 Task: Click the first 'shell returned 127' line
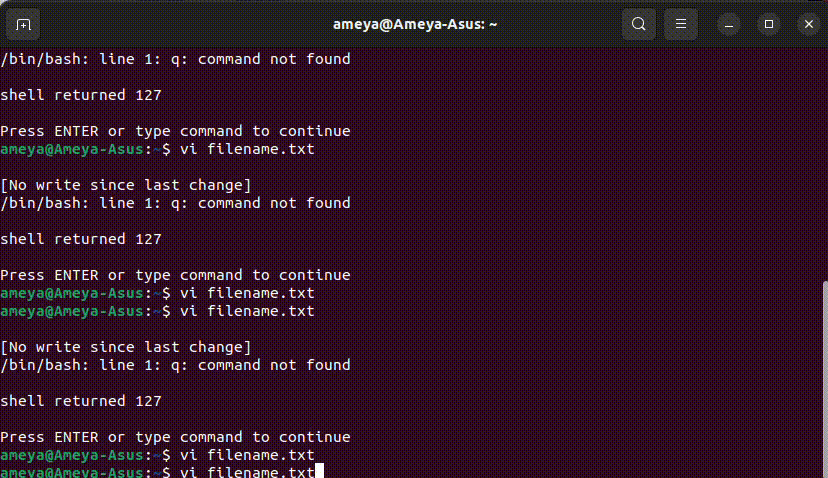pyautogui.click(x=81, y=95)
